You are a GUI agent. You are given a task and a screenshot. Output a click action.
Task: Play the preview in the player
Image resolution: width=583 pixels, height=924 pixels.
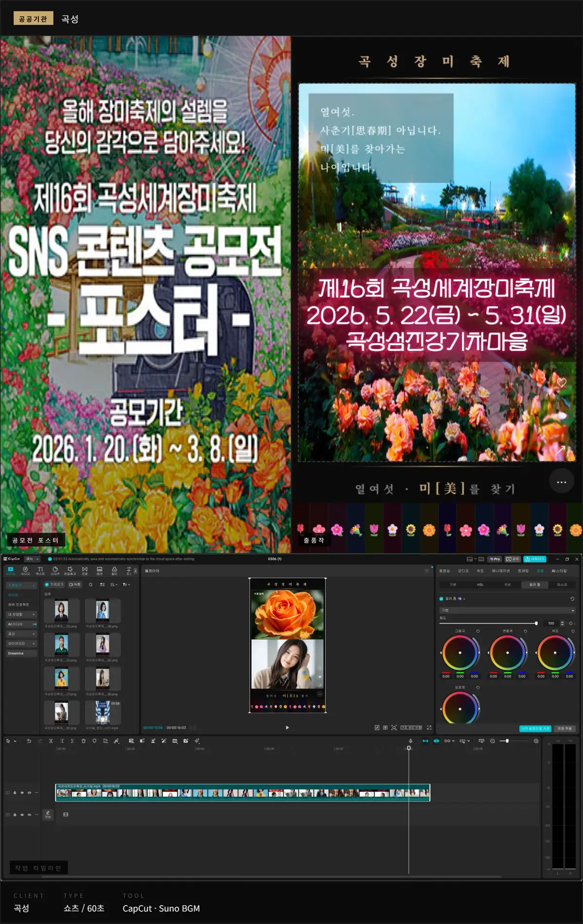point(287,728)
